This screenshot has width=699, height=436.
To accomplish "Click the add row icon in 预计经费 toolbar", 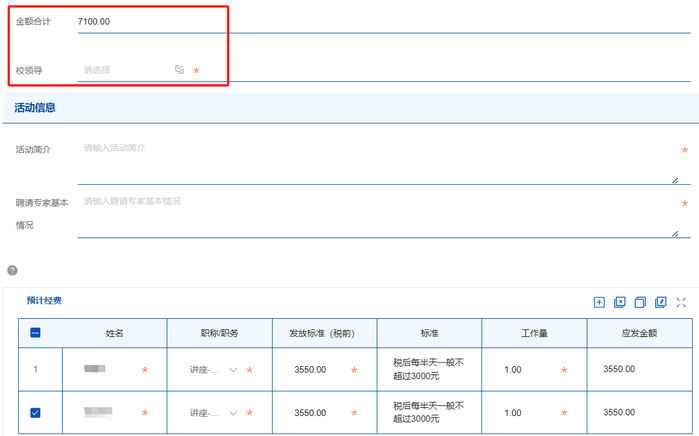I will point(599,302).
